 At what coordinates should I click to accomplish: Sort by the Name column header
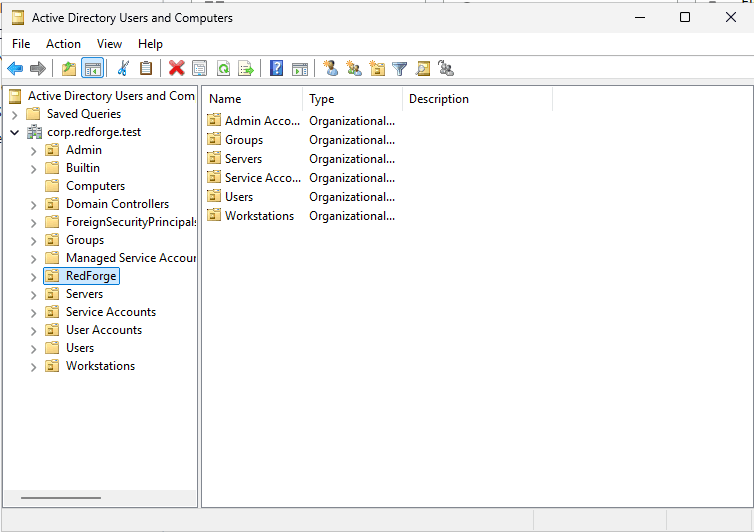pos(252,99)
